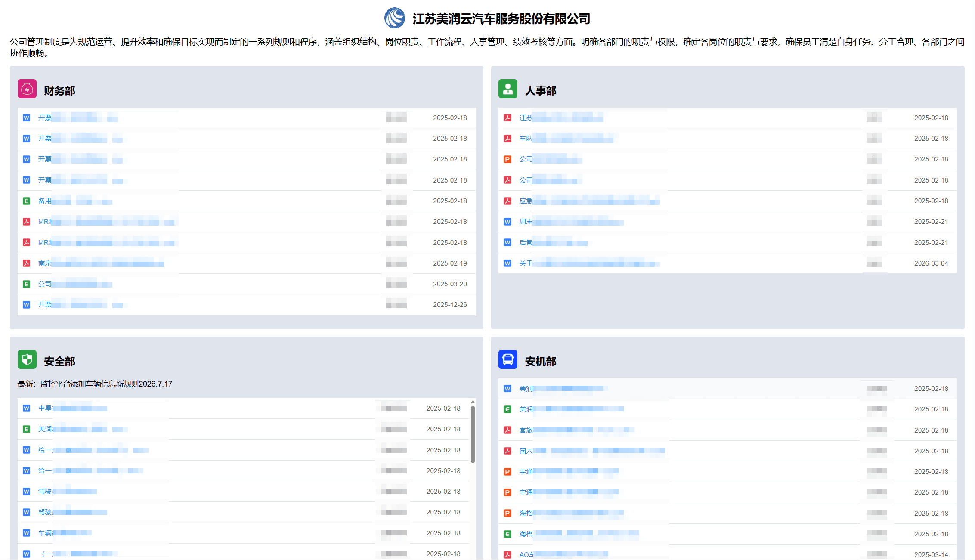
Task: Click Word icon of 关于 file row
Action: click(x=508, y=263)
